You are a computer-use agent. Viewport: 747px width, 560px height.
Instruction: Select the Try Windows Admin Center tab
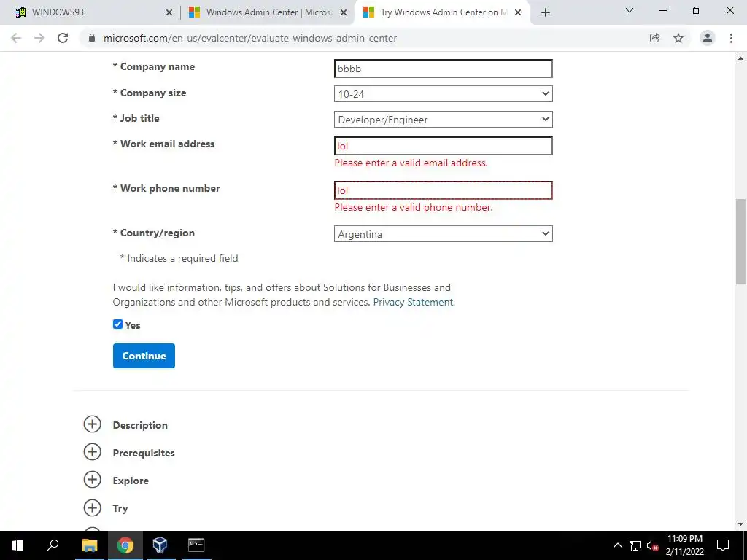point(443,12)
